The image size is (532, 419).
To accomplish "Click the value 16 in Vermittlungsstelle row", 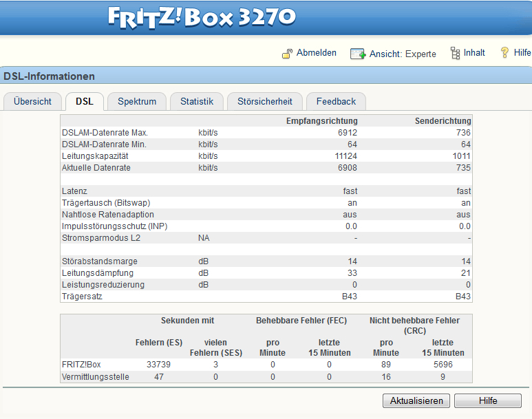I will click(x=386, y=377).
